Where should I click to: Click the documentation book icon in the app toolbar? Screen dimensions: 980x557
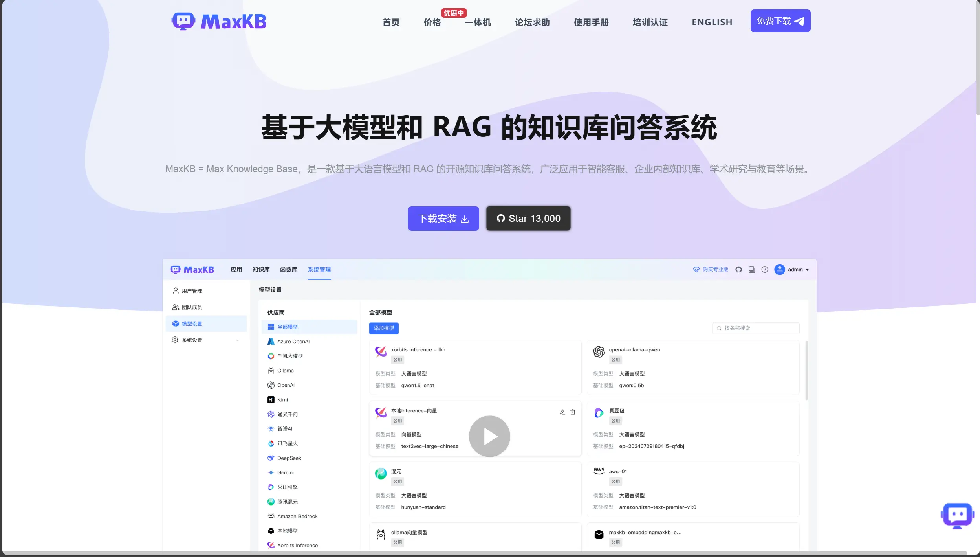click(x=751, y=270)
